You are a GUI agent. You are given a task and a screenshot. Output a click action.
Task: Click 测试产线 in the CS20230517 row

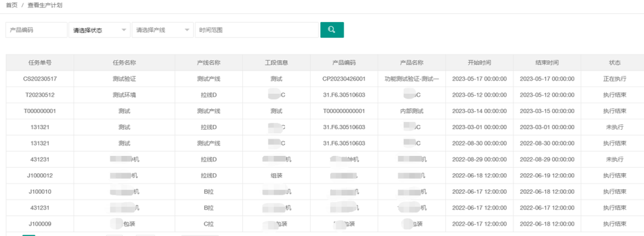tap(209, 79)
